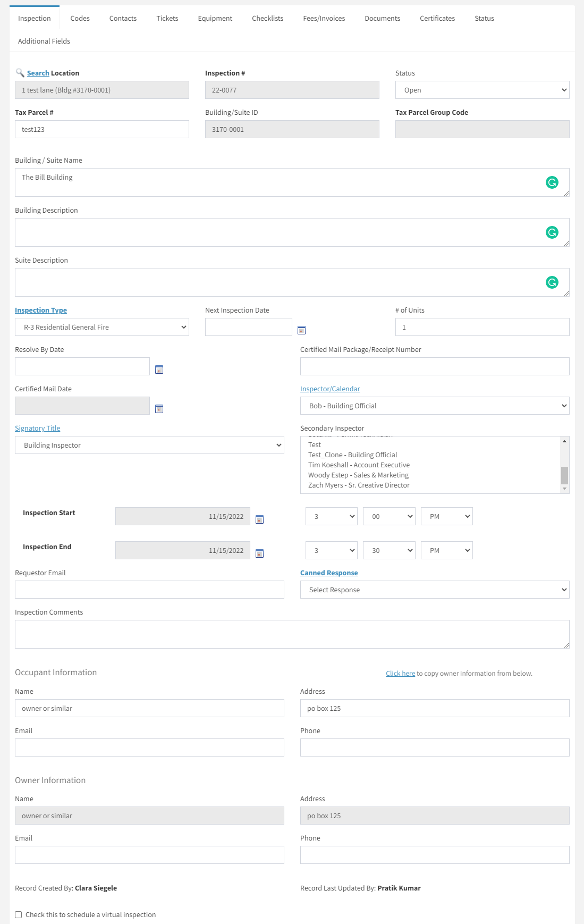Click the Signatory Title link
Viewport: 584px width, 924px height.
click(x=37, y=428)
